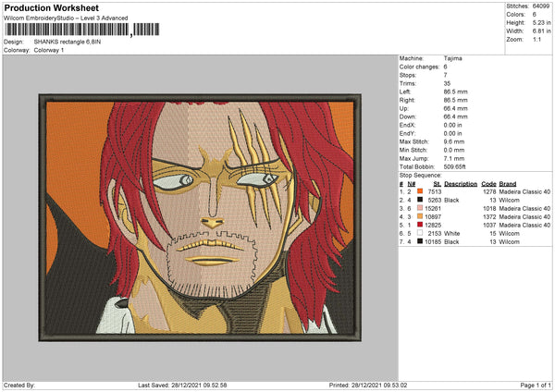Click stitch count "10185" in stop 7
This screenshot has width=555, height=392.
(433, 242)
